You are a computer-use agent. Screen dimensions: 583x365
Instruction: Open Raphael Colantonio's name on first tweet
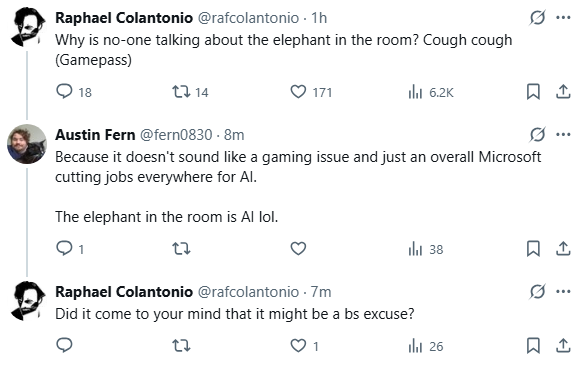click(124, 18)
